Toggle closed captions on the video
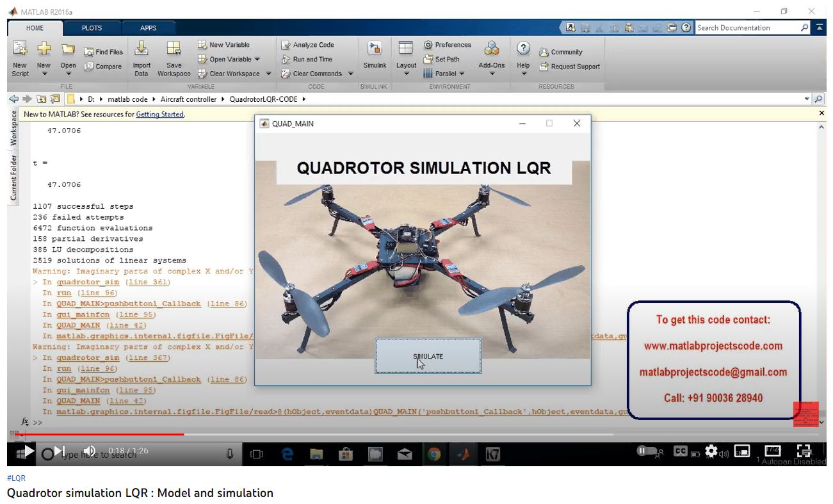 tap(680, 451)
